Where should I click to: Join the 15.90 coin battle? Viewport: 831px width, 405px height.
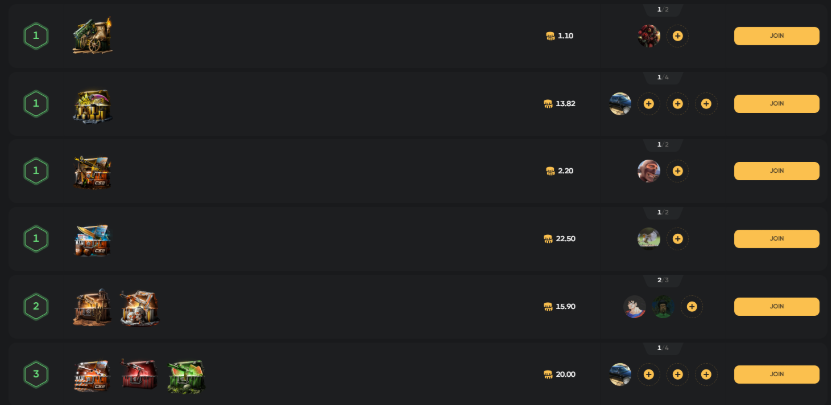pyautogui.click(x=776, y=306)
